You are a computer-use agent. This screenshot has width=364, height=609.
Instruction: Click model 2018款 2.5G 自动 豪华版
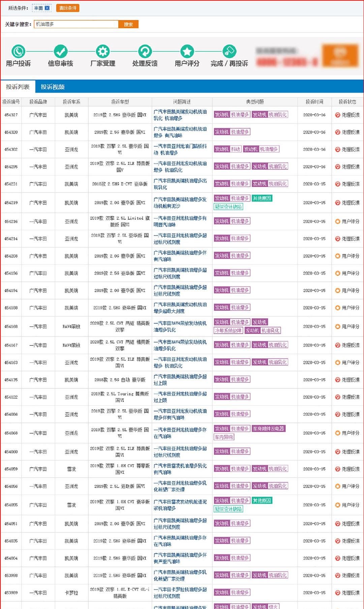coord(120,380)
